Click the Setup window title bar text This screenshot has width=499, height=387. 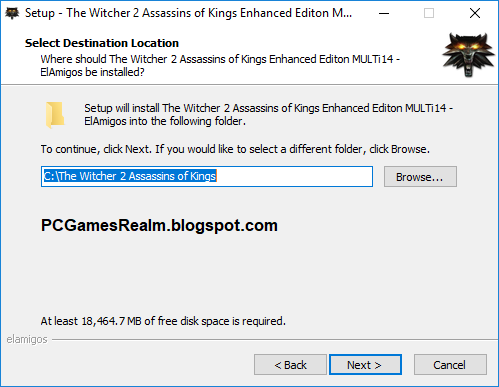(188, 13)
